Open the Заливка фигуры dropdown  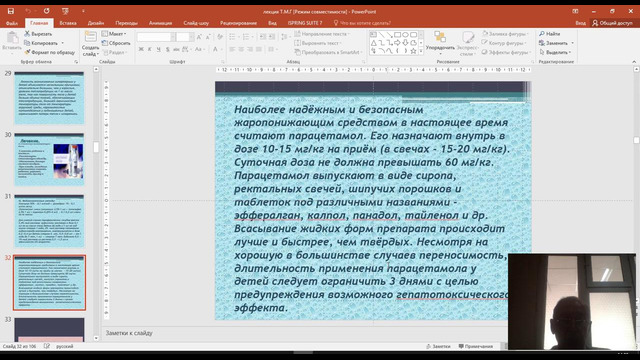pyautogui.click(x=505, y=34)
